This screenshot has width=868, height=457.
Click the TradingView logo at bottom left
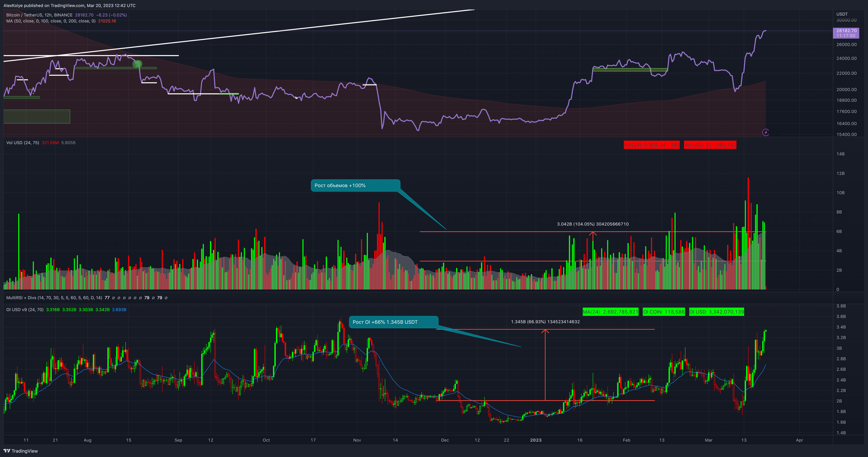pyautogui.click(x=21, y=451)
